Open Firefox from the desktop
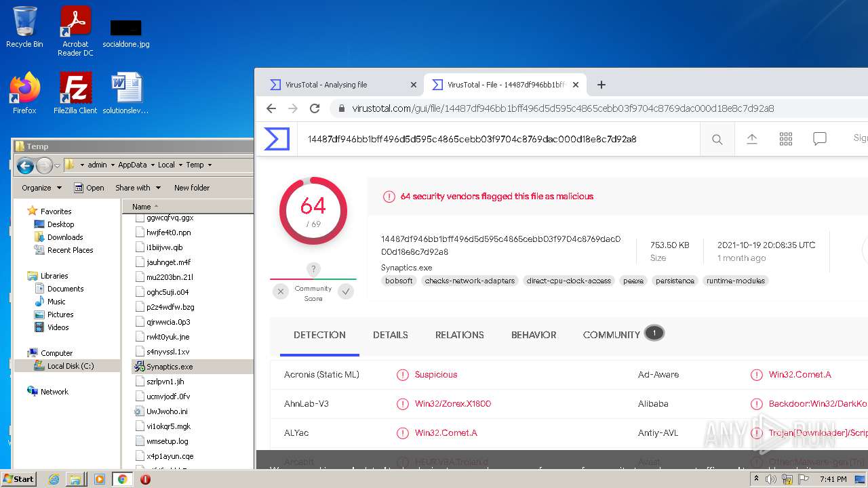 pyautogui.click(x=24, y=93)
